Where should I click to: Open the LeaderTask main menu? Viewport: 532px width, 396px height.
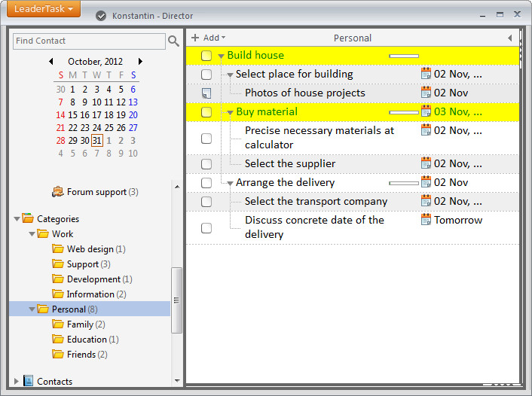[44, 9]
